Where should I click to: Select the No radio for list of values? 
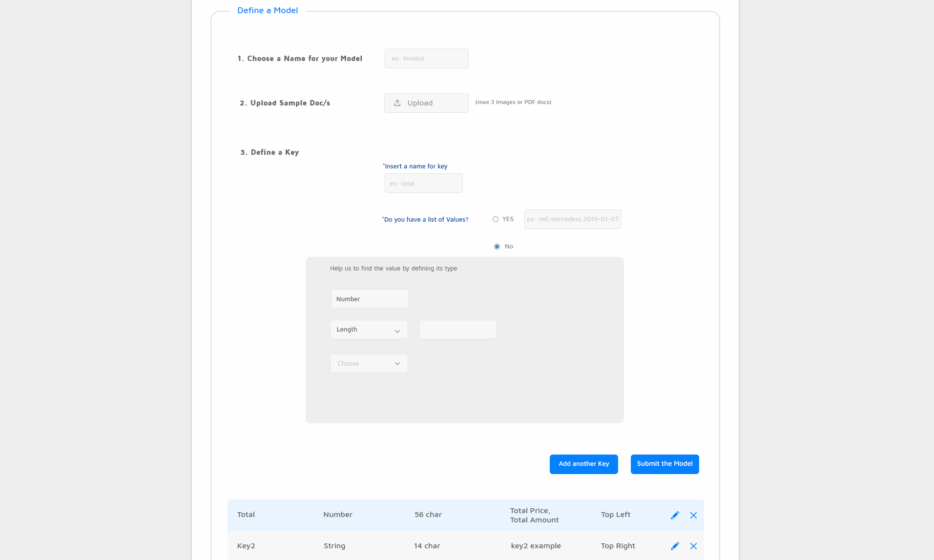pos(497,247)
